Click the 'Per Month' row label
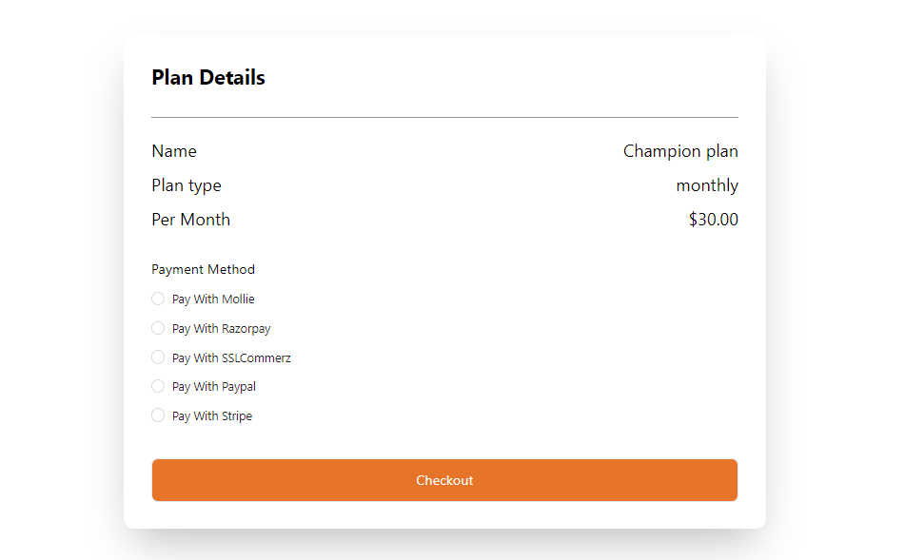 point(190,220)
